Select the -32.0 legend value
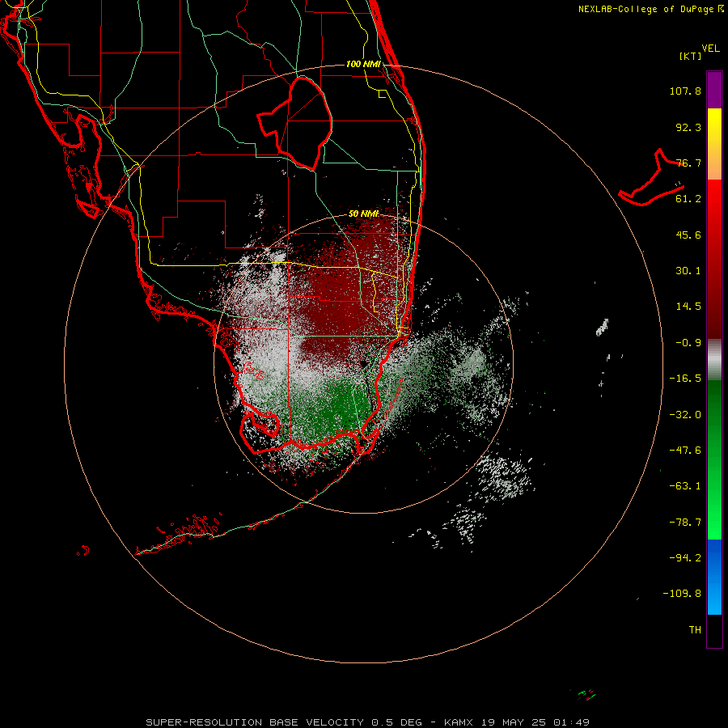The image size is (728, 728). tap(685, 415)
